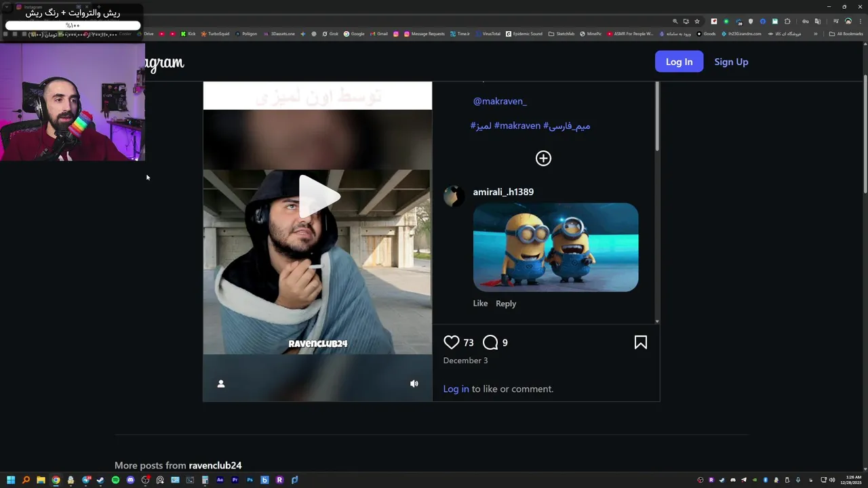
Task: Open the #لمیز hashtag
Action: (481, 125)
